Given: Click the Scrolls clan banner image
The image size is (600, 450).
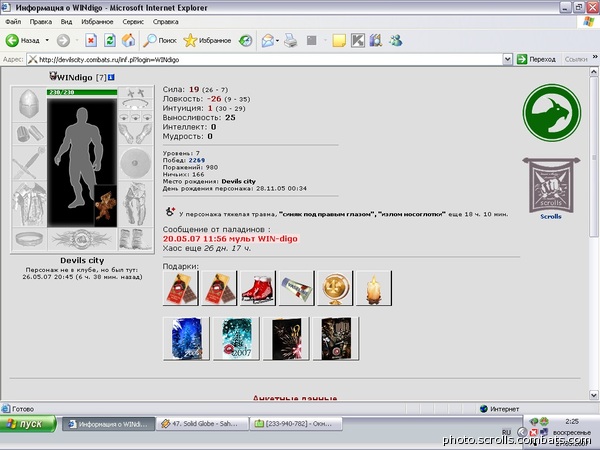Looking at the screenshot, I should coord(551,185).
